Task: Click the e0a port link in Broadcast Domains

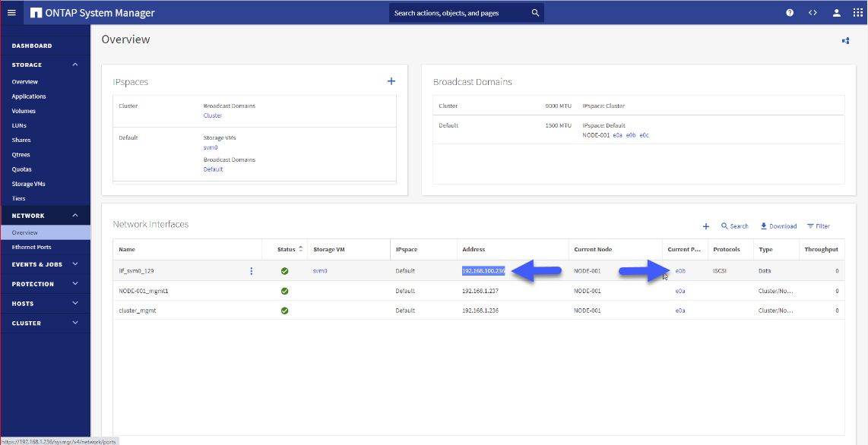Action: tap(618, 135)
